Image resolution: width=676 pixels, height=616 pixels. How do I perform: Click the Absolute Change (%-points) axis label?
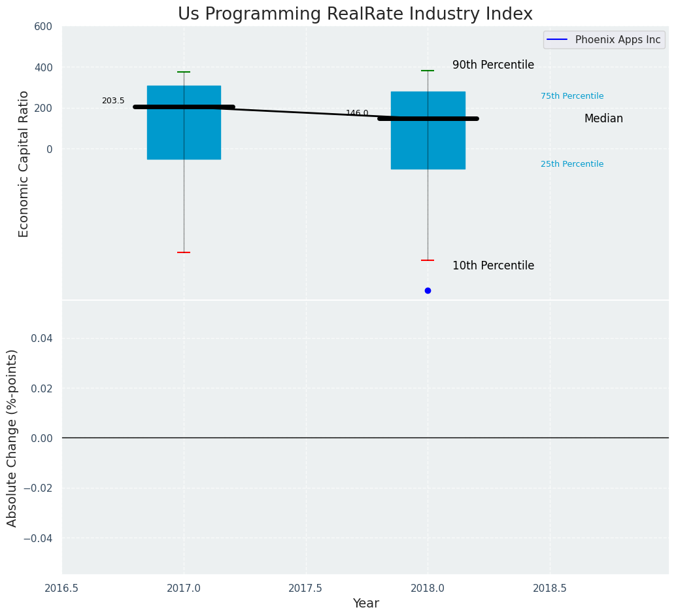(12, 438)
